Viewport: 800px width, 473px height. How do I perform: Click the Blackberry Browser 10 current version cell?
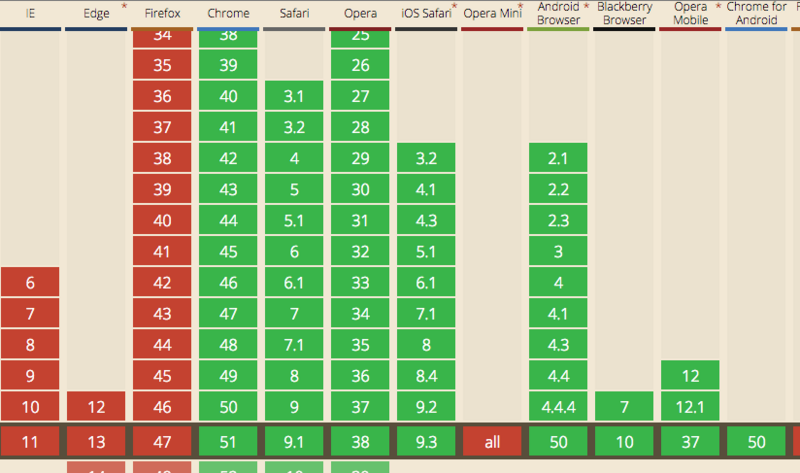point(624,441)
